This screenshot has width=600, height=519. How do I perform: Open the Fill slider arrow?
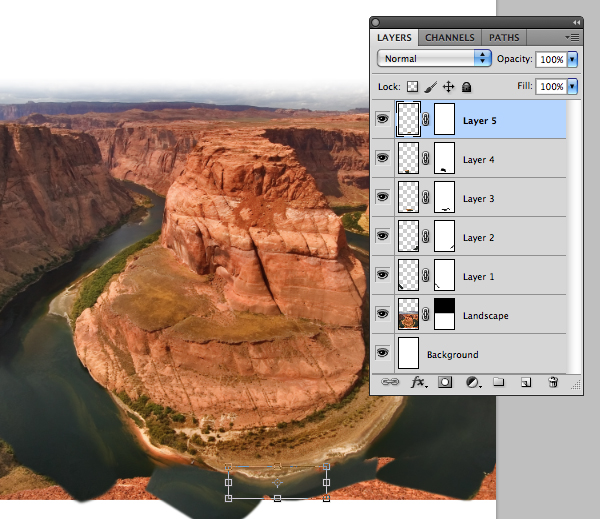572,86
